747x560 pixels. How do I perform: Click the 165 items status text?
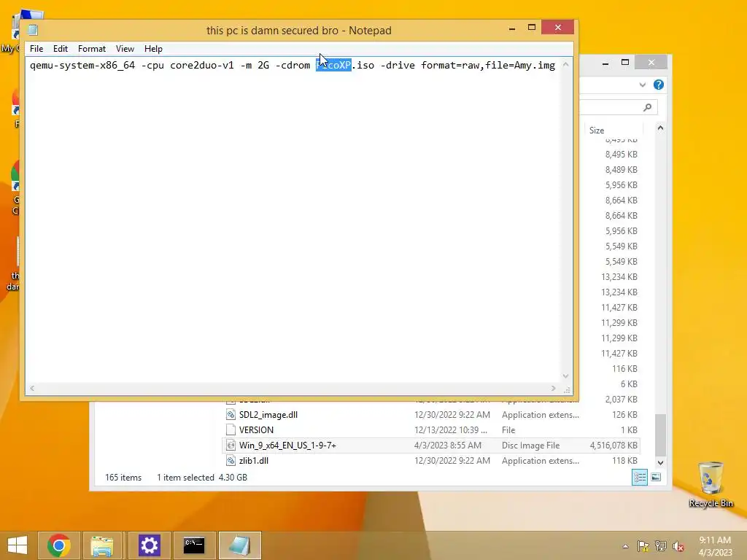123,477
